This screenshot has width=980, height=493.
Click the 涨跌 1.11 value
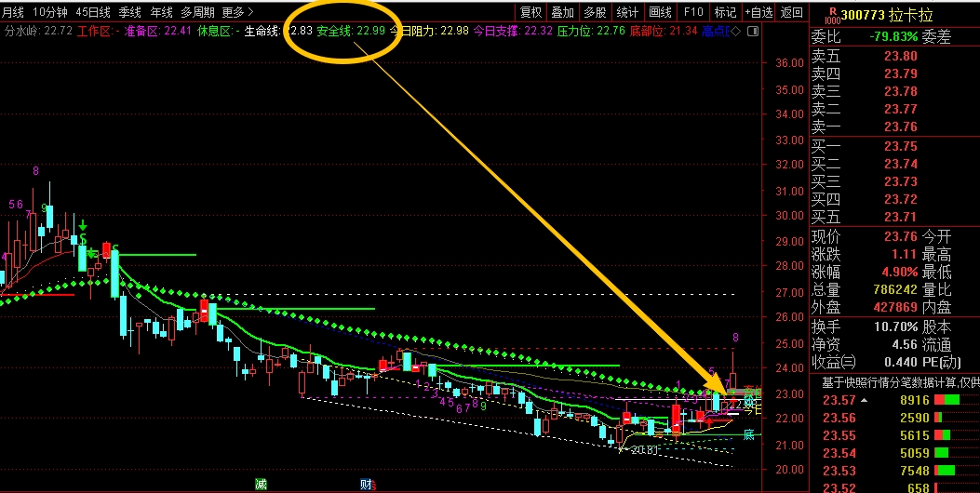coord(905,254)
